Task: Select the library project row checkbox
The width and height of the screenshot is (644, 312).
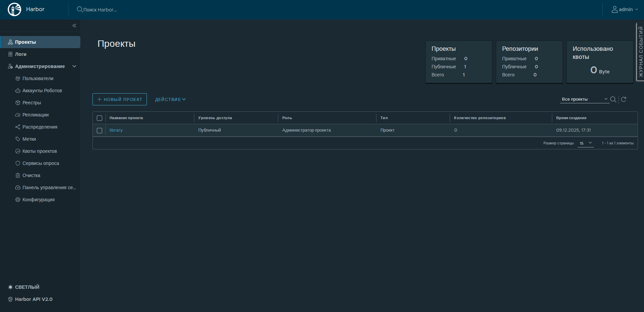Action: tap(99, 131)
